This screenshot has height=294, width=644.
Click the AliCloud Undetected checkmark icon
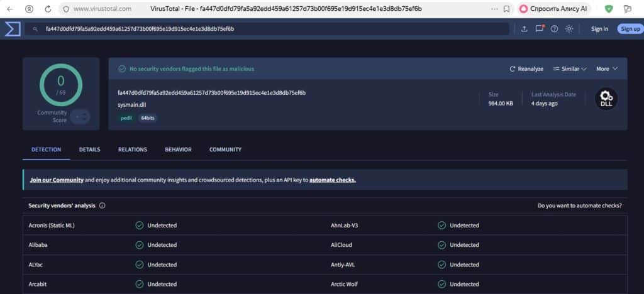point(442,245)
